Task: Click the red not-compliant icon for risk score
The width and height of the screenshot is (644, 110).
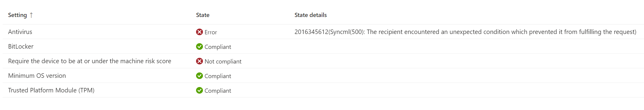Action: pos(199,61)
